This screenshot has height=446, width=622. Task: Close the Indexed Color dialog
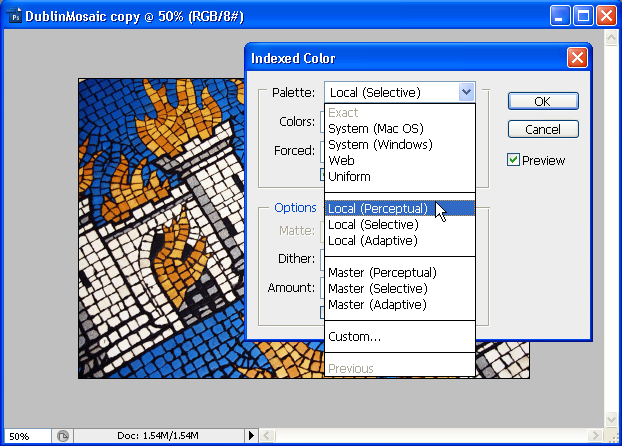(x=576, y=58)
